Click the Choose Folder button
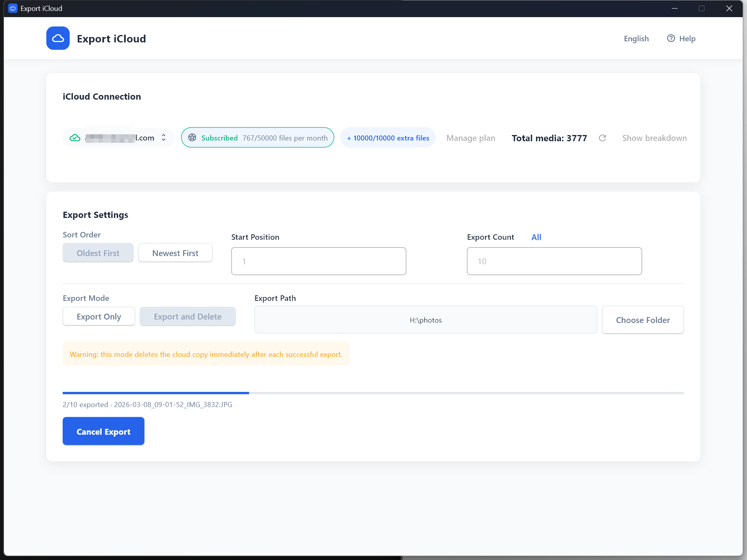Image resolution: width=747 pixels, height=560 pixels. point(642,320)
